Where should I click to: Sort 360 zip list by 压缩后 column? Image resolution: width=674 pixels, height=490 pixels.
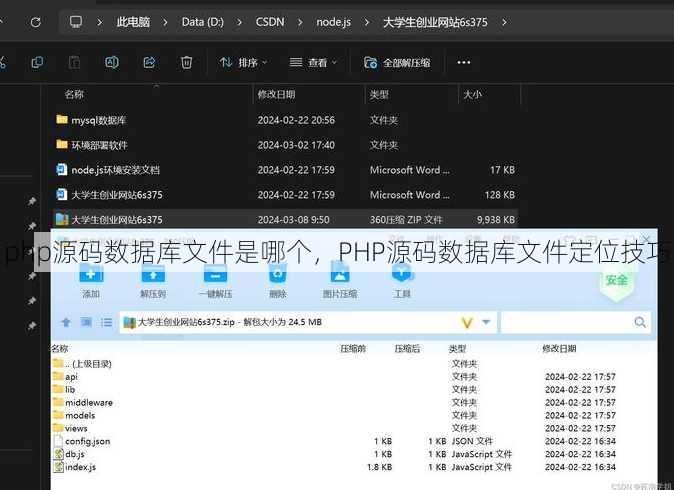[407, 349]
